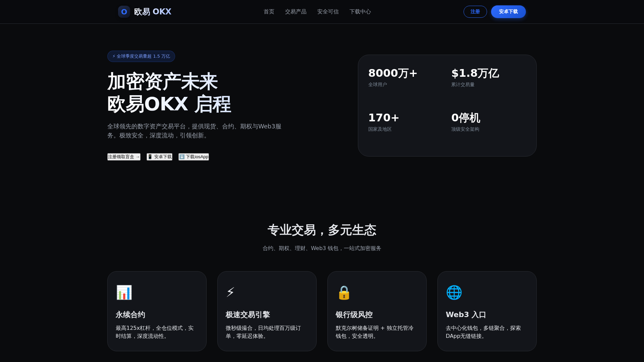Go to 安全可信 section
This screenshot has width=644, height=362.
tap(328, 12)
